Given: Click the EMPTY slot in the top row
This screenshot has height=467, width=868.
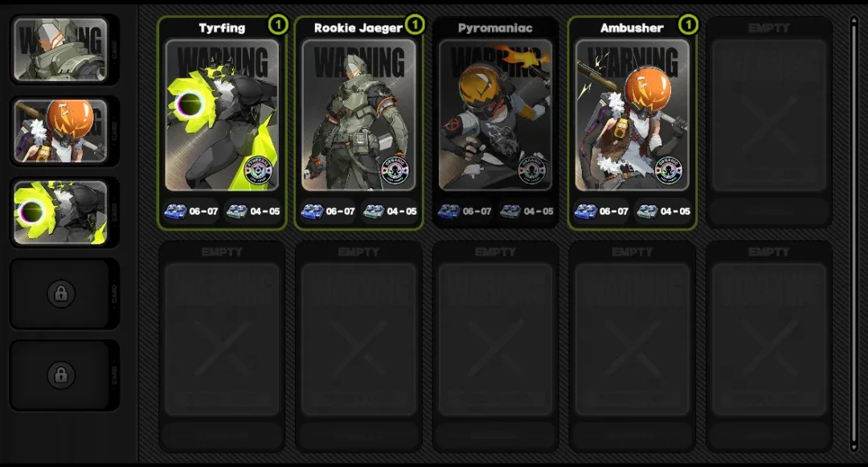Looking at the screenshot, I should tap(769, 123).
